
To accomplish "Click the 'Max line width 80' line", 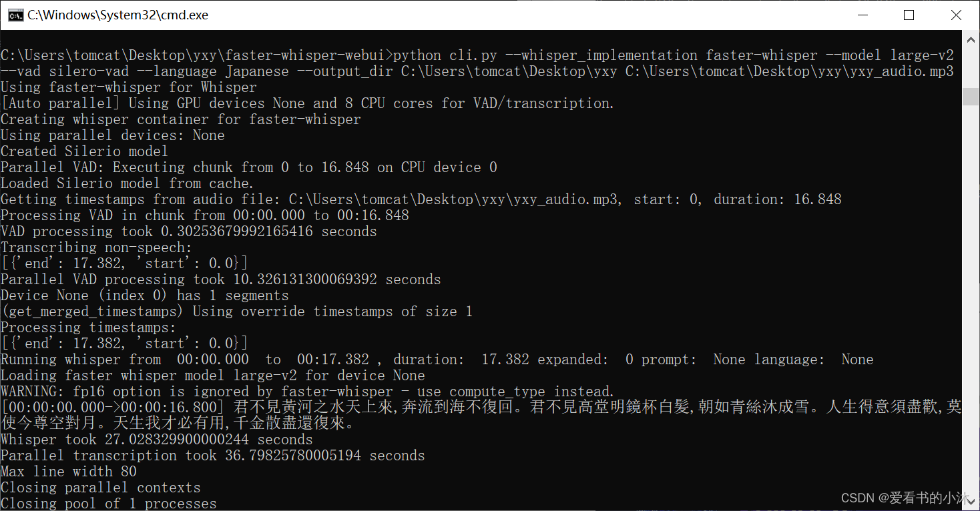I will pyautogui.click(x=69, y=472).
